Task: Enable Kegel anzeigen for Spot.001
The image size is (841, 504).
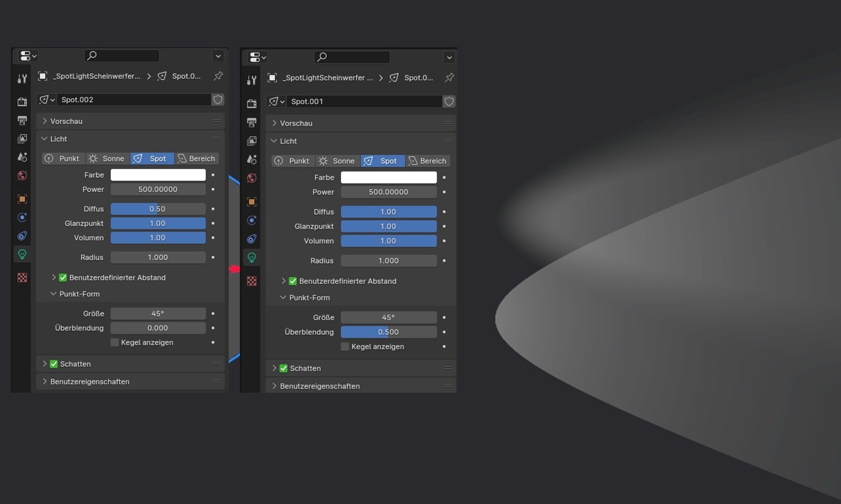Action: click(x=345, y=346)
